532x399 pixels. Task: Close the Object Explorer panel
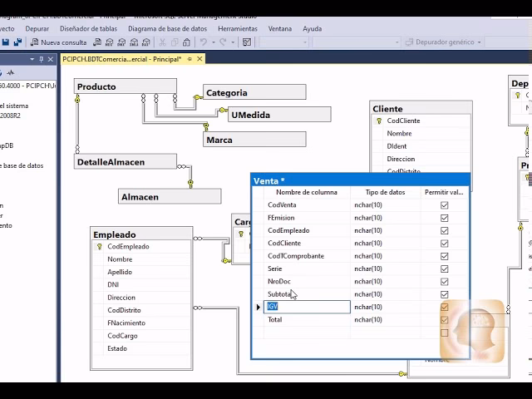coord(51,59)
